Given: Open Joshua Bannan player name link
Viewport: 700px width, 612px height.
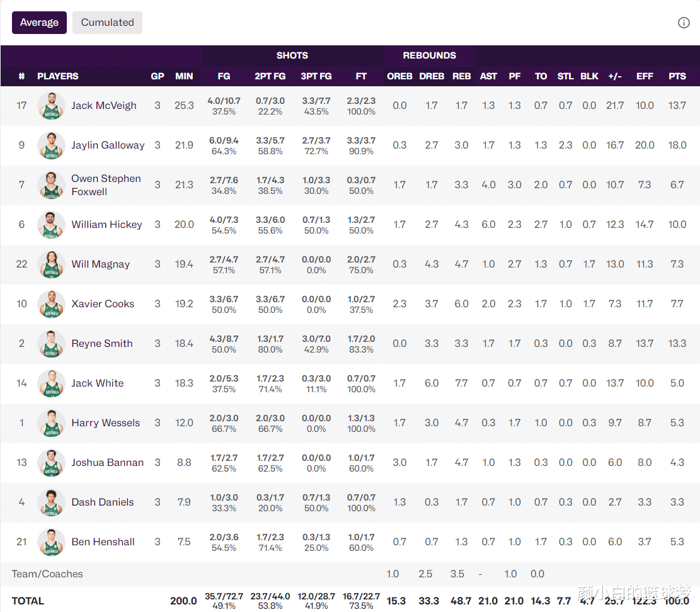Looking at the screenshot, I should pyautogui.click(x=108, y=463).
